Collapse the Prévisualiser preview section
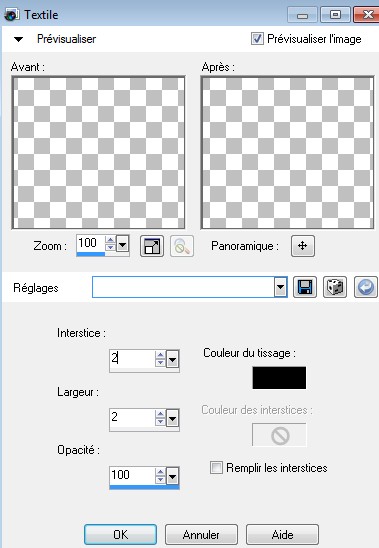This screenshot has height=548, width=379. (18, 39)
